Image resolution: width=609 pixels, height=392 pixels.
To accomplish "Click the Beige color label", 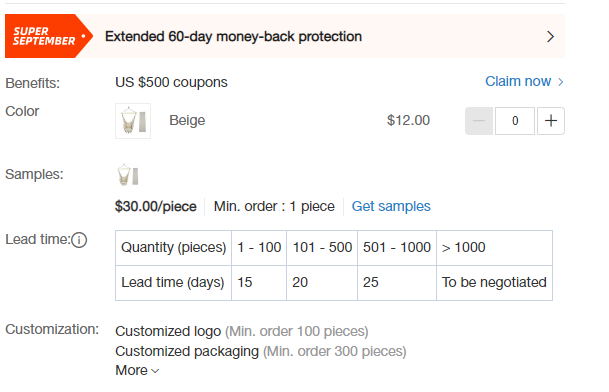I will click(x=187, y=120).
